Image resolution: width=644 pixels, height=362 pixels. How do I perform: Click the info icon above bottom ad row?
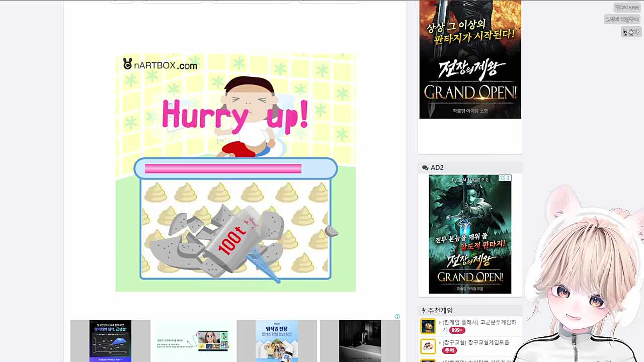397,317
